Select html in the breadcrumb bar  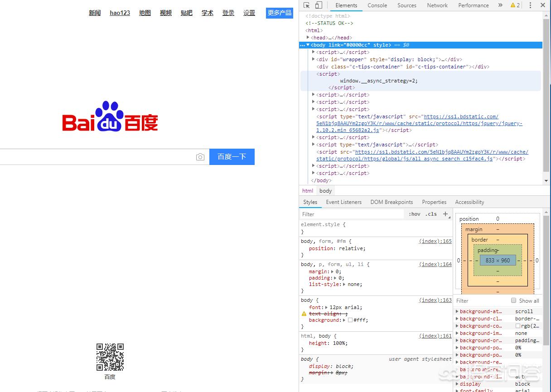pyautogui.click(x=308, y=191)
